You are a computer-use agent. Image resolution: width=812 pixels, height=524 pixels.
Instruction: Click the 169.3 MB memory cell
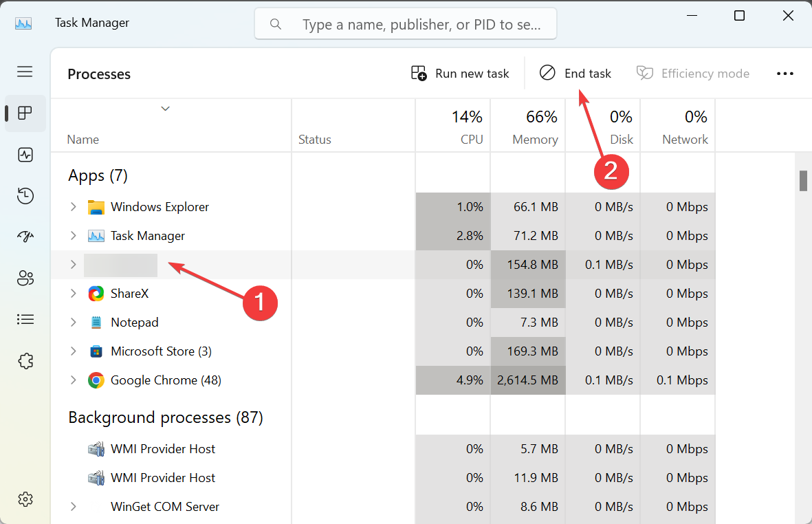coord(527,351)
